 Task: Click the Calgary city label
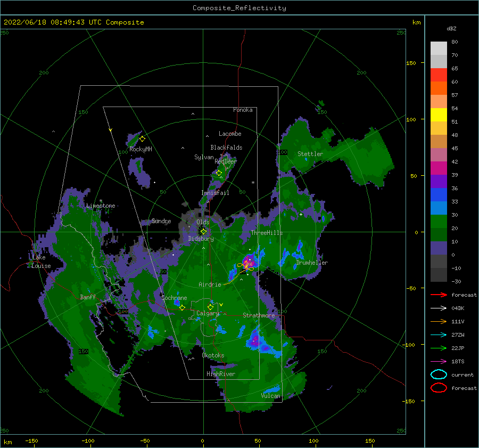[x=208, y=313]
